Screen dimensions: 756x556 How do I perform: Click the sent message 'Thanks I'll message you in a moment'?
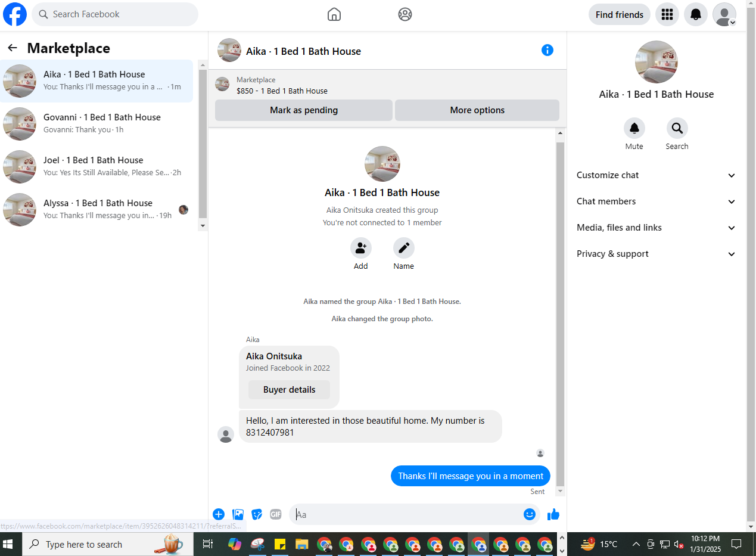(471, 476)
